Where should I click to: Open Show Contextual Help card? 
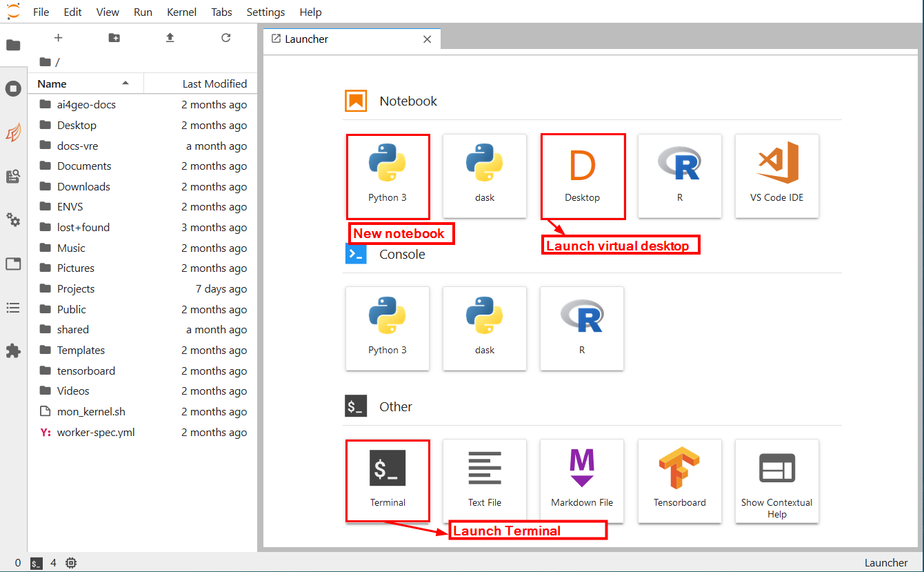tap(777, 481)
